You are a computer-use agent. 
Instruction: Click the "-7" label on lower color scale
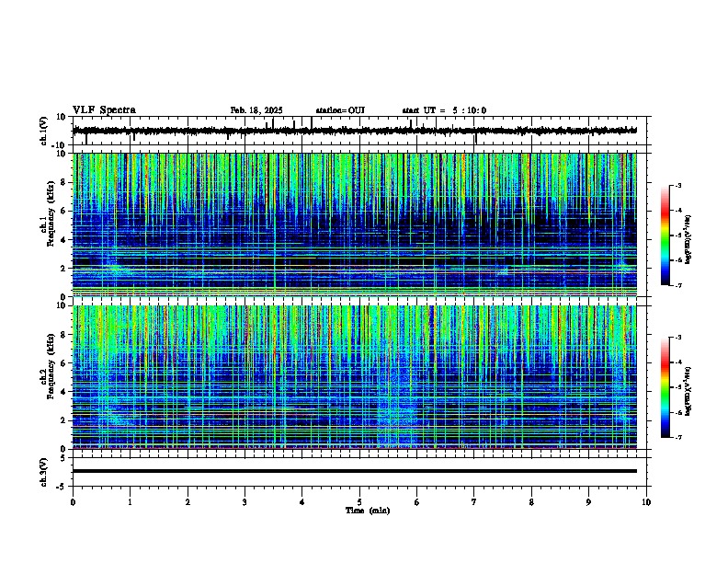pos(677,437)
